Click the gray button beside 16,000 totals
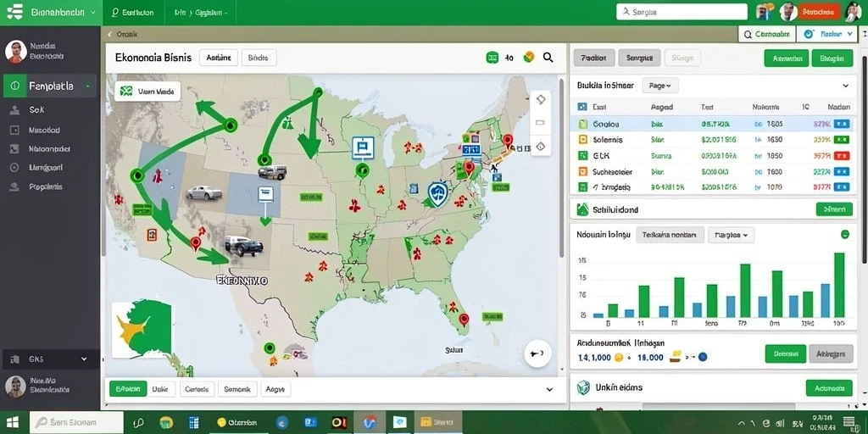Viewport: 868px width, 434px height. (831, 353)
